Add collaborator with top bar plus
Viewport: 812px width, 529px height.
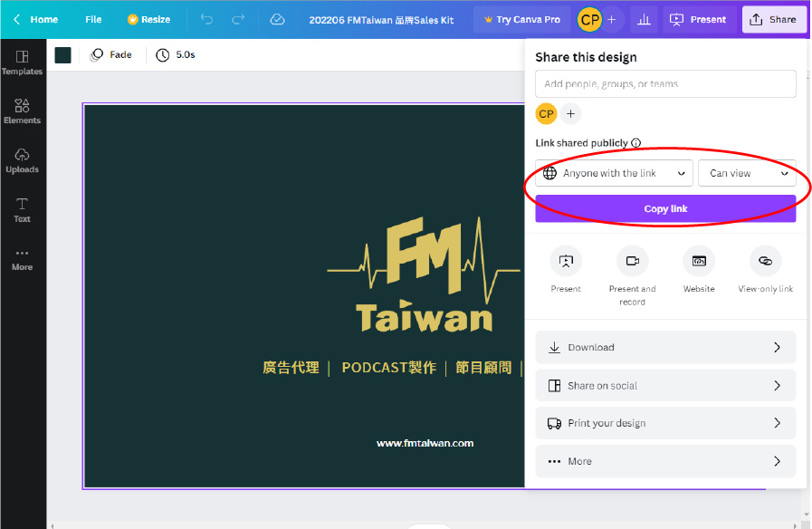click(612, 20)
